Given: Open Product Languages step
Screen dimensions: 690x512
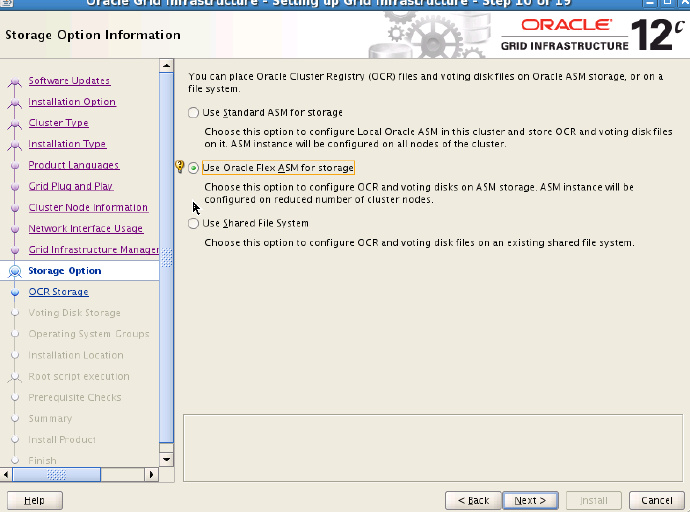Looking at the screenshot, I should 73,165.
